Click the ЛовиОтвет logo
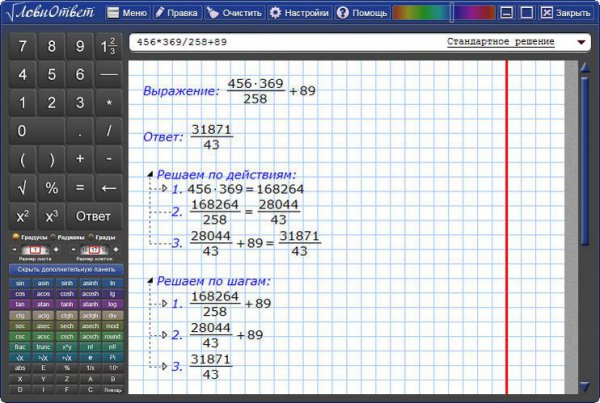Viewport: 600px width, 403px height. click(51, 12)
